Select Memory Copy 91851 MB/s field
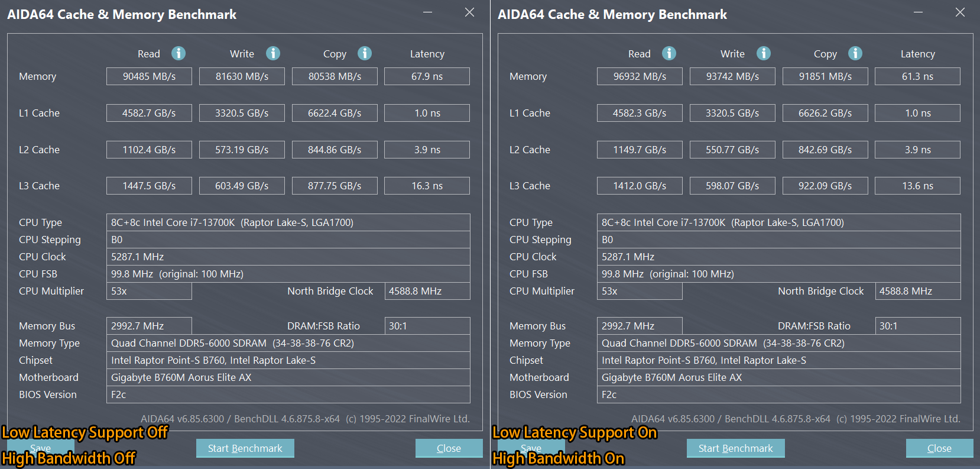Viewport: 980px width, 469px height. pos(825,76)
